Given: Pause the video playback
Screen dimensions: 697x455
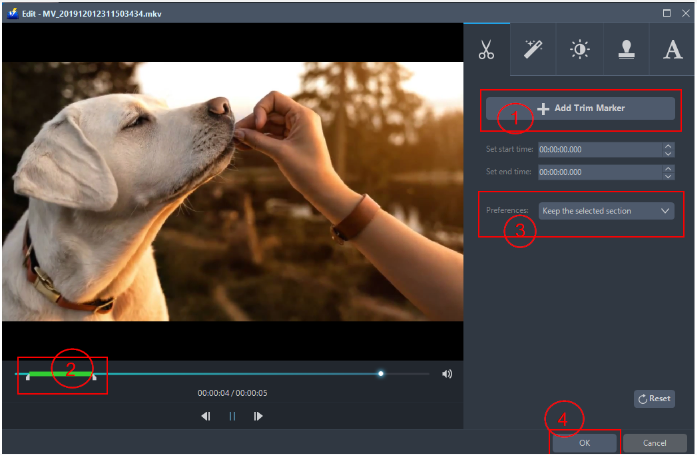Looking at the screenshot, I should pos(232,416).
